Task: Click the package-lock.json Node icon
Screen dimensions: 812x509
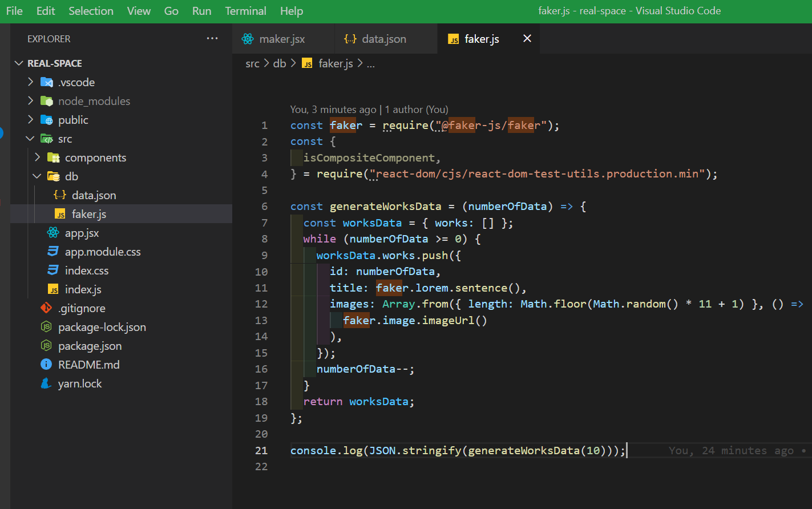Action: click(46, 327)
